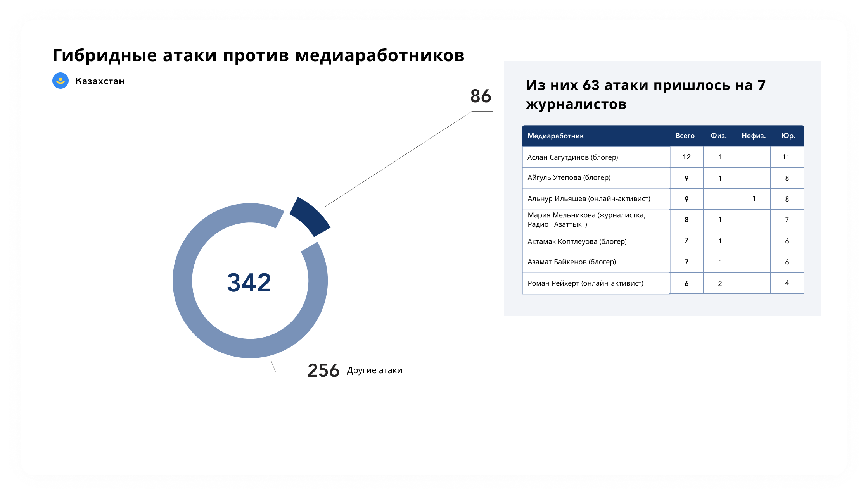Click legal value '8' for Айгуль Утепова
Viewport: 868px width, 498px height.
pos(787,178)
